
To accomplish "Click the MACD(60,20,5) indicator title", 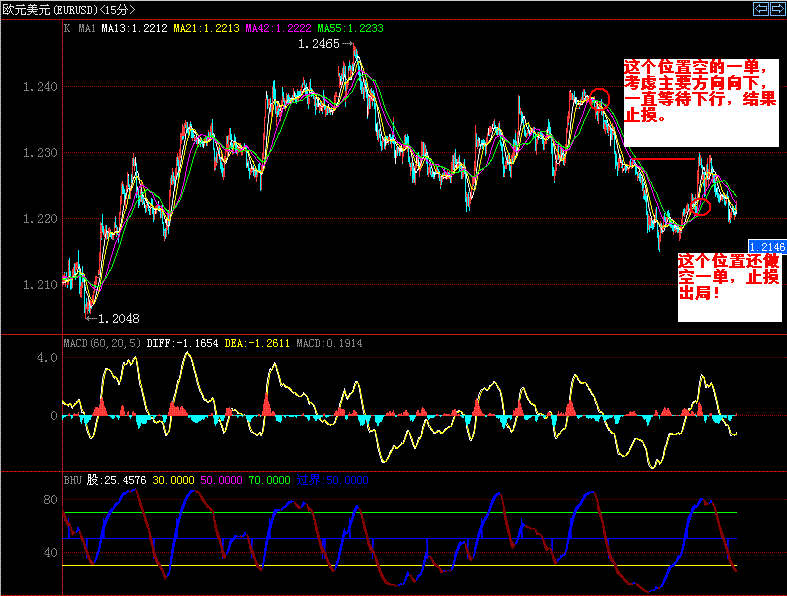I will coord(102,343).
